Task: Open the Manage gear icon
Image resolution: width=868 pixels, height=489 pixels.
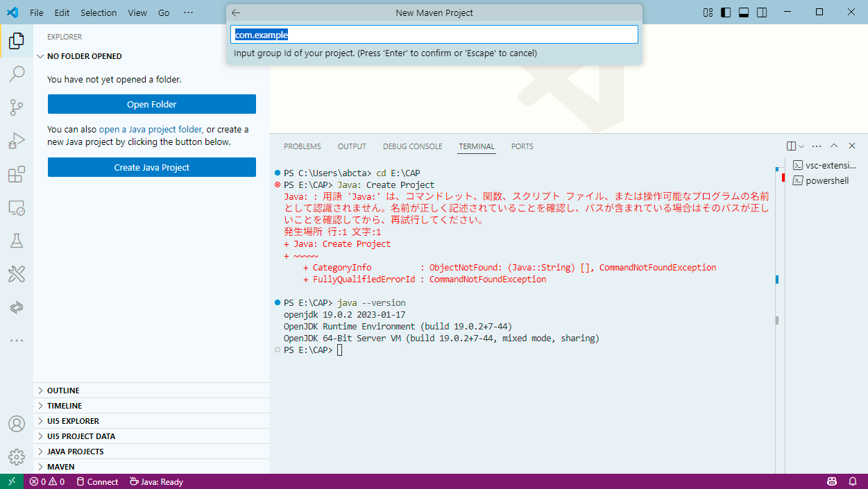Action: [17, 457]
